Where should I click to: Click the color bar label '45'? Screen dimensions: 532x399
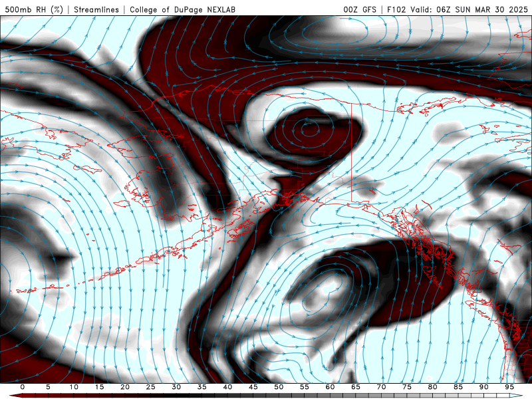click(x=253, y=387)
